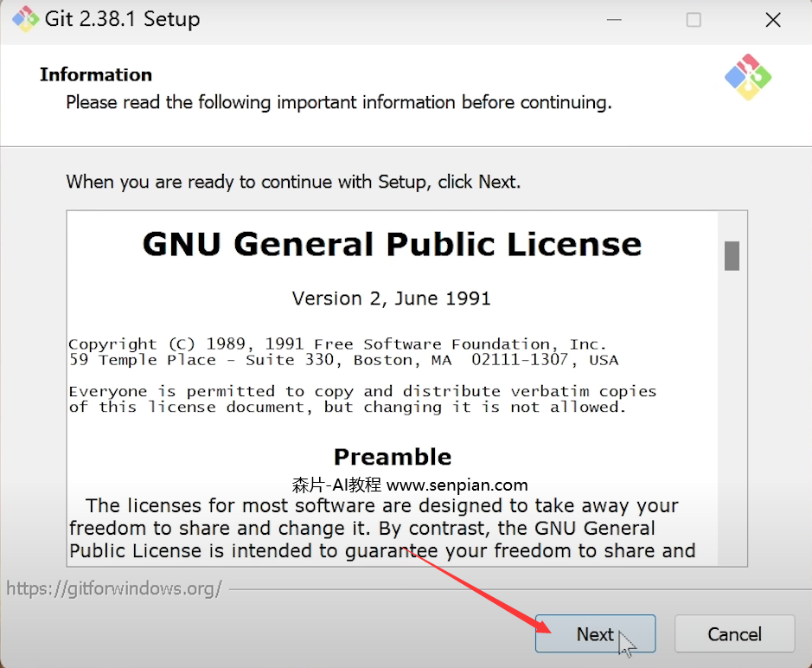Click the "Git 2.38.1 Setup" title bar text
This screenshot has width=812, height=668.
(122, 19)
